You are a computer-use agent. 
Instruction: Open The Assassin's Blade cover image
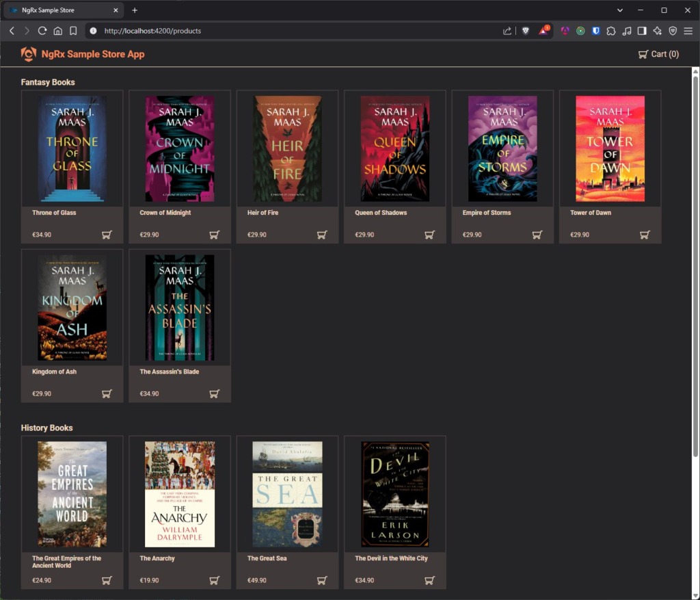tap(180, 307)
